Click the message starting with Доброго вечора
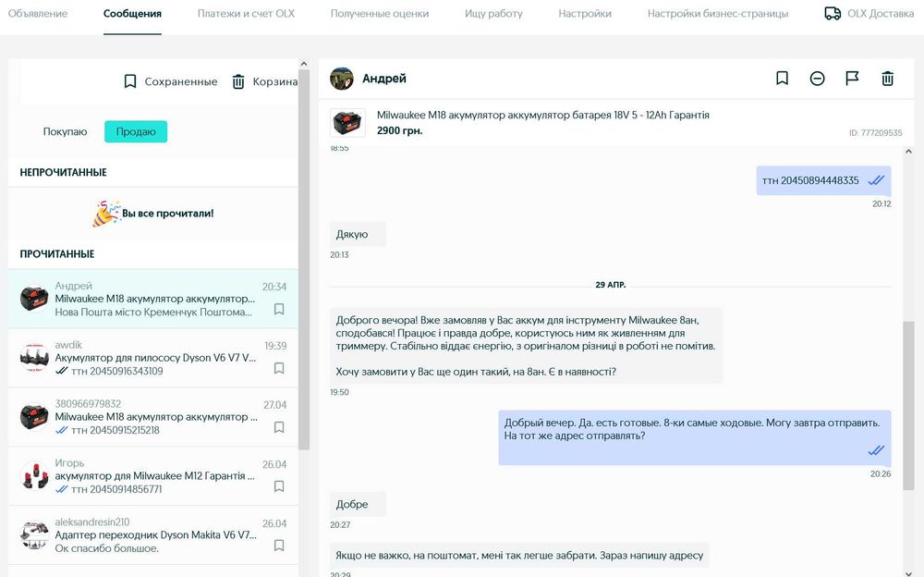 coord(526,346)
